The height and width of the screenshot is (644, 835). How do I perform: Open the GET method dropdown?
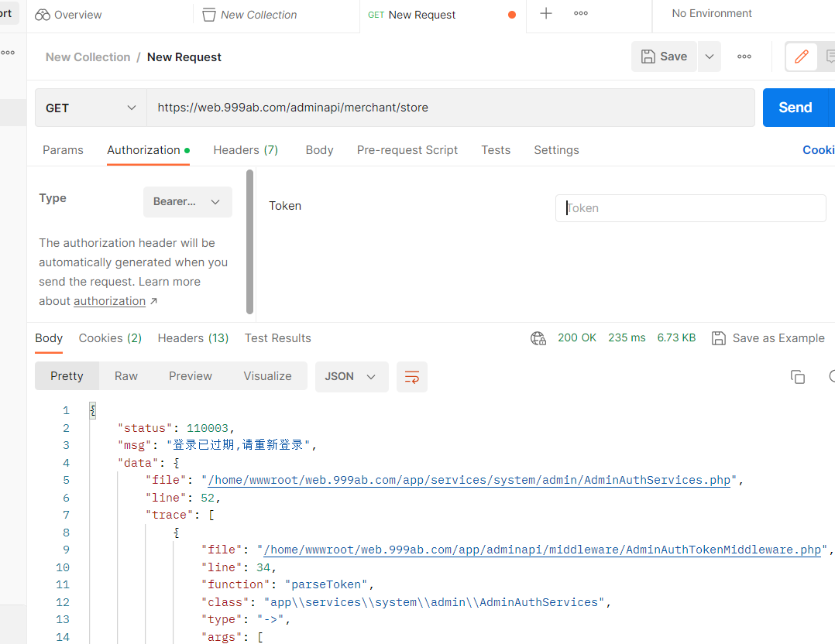coord(91,108)
